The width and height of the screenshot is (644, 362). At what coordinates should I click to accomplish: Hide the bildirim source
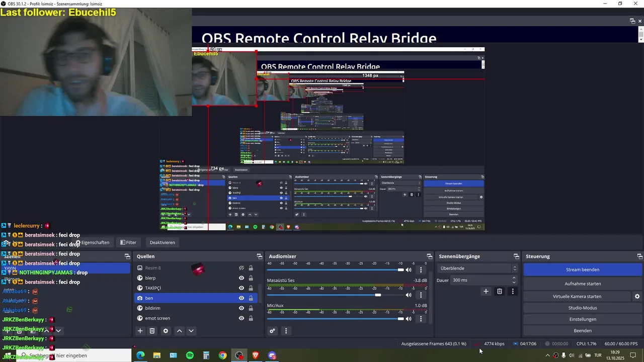pyautogui.click(x=242, y=308)
